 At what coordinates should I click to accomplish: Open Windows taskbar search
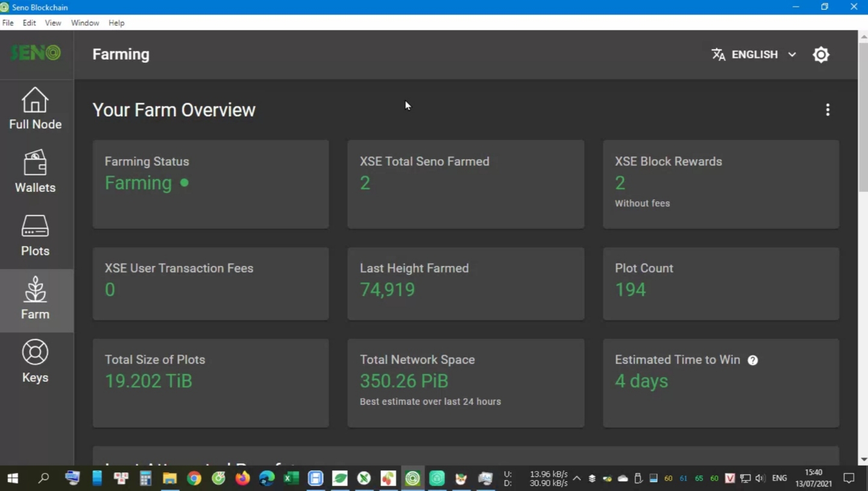click(43, 479)
